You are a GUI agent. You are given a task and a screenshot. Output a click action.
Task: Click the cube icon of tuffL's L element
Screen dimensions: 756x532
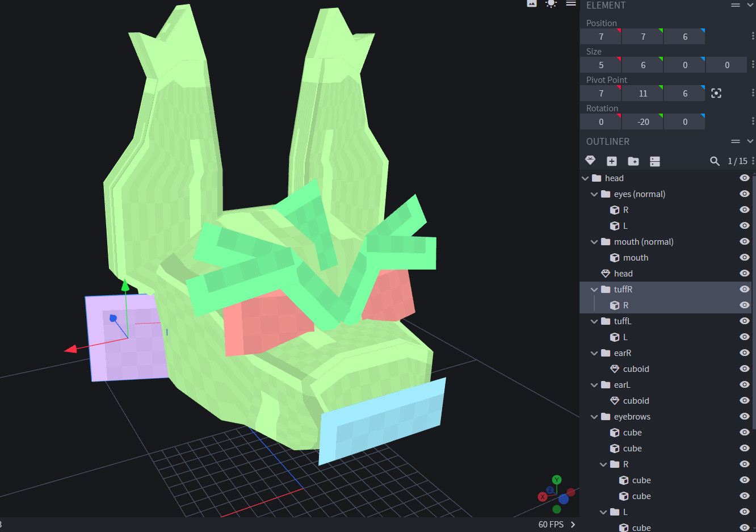click(x=615, y=337)
